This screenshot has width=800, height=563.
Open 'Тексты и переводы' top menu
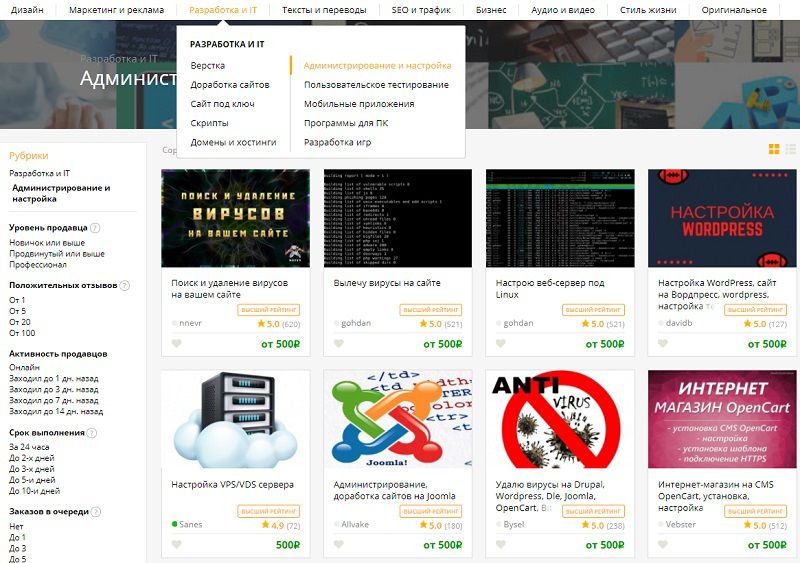(x=324, y=10)
